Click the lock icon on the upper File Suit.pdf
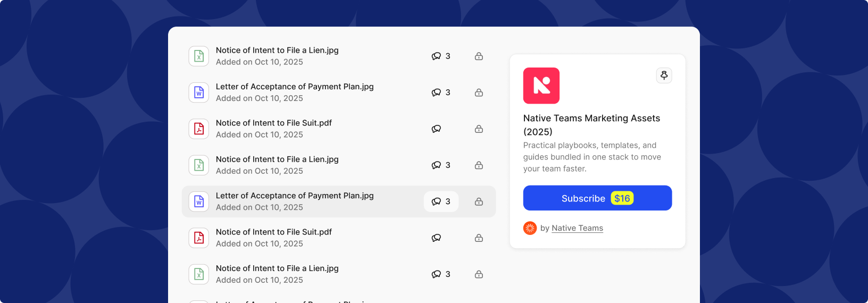 (x=479, y=129)
